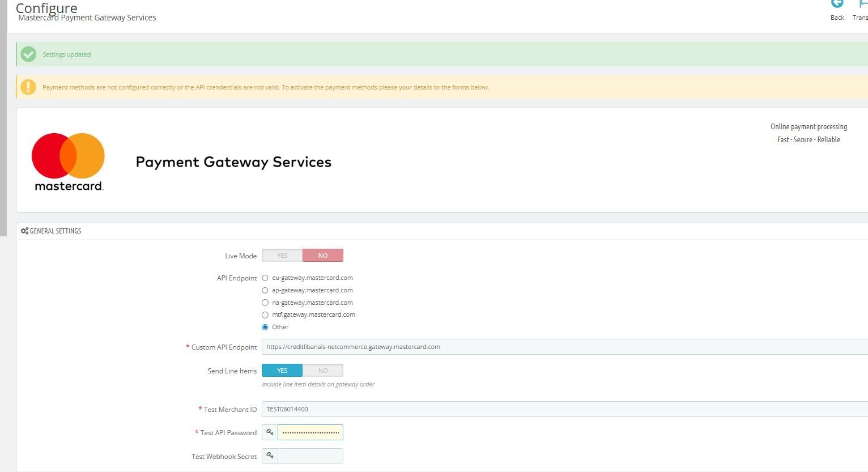Click the 'GENERAL SETTINGS' section header
Screen dimensions: 868x472
(x=56, y=231)
